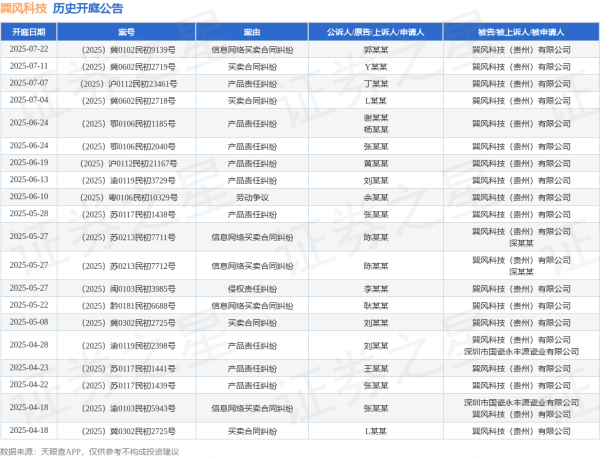Click the 开庭日期 column header

28,32
